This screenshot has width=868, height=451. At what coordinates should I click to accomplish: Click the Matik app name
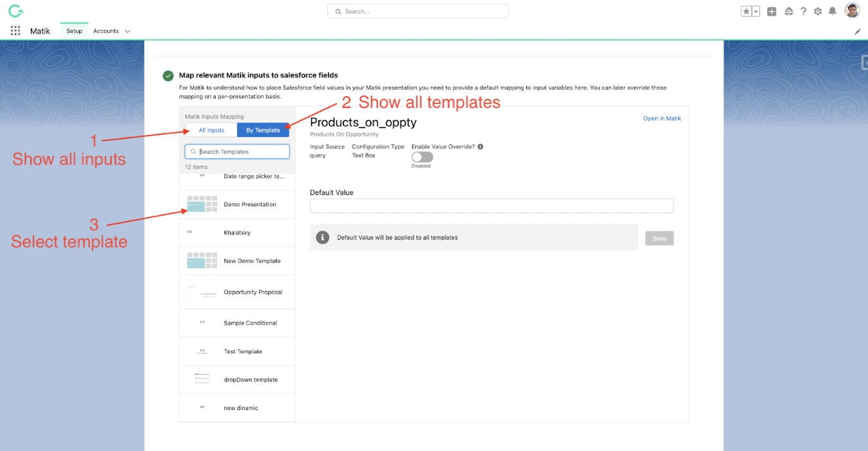[40, 31]
